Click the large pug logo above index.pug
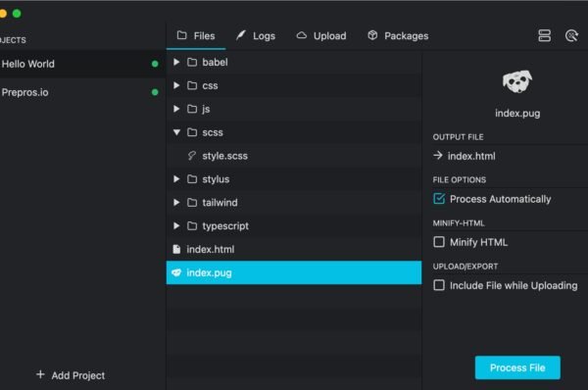This screenshot has width=588, height=390. coord(517,81)
